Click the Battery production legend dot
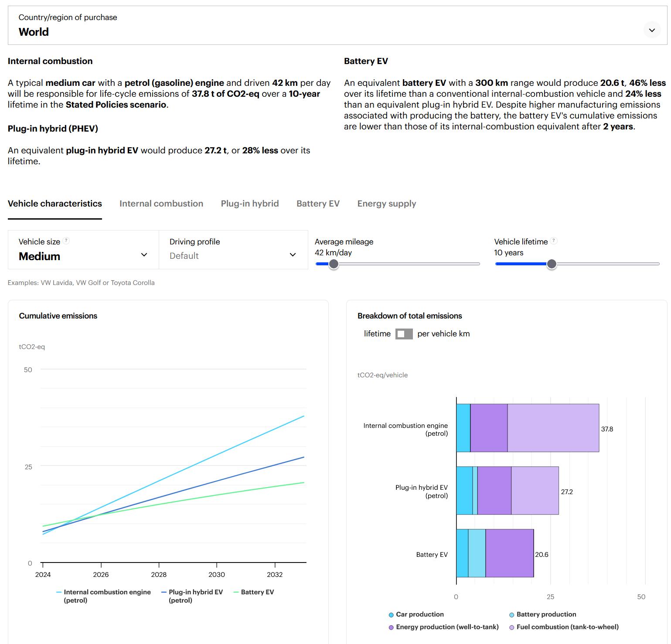This screenshot has height=644, width=671. pos(512,615)
